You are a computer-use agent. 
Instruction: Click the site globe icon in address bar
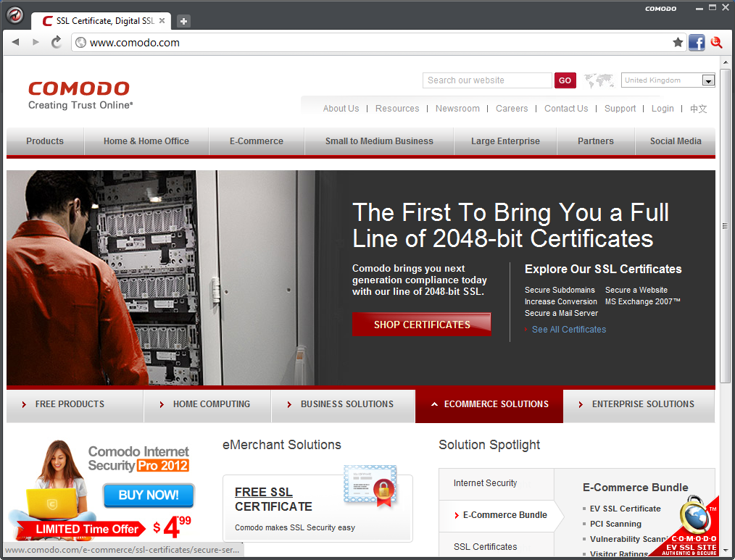click(x=80, y=43)
